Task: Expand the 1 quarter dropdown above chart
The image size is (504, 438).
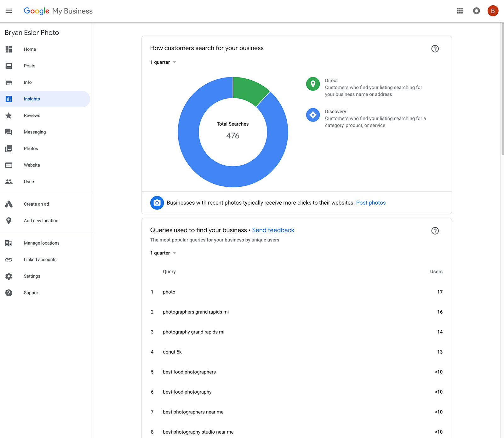Action: point(163,62)
